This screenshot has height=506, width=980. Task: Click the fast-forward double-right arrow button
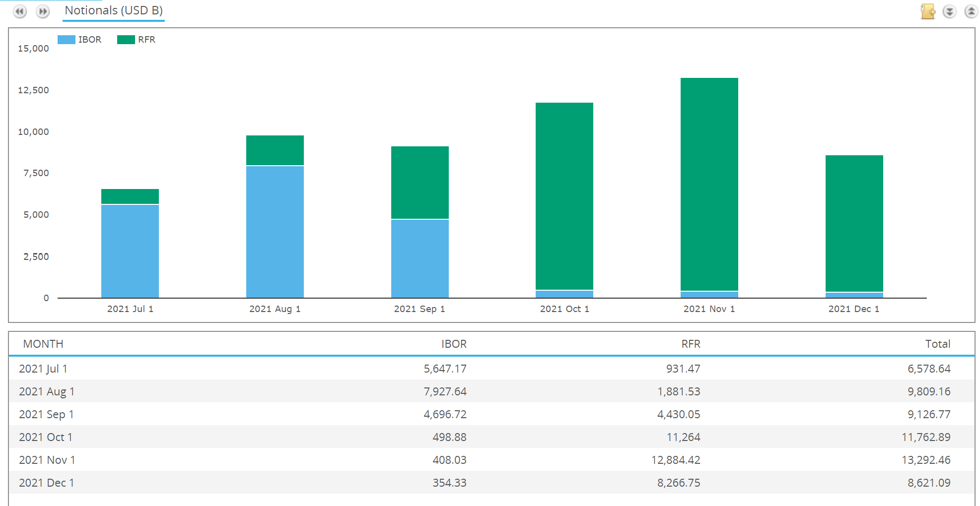[x=43, y=11]
